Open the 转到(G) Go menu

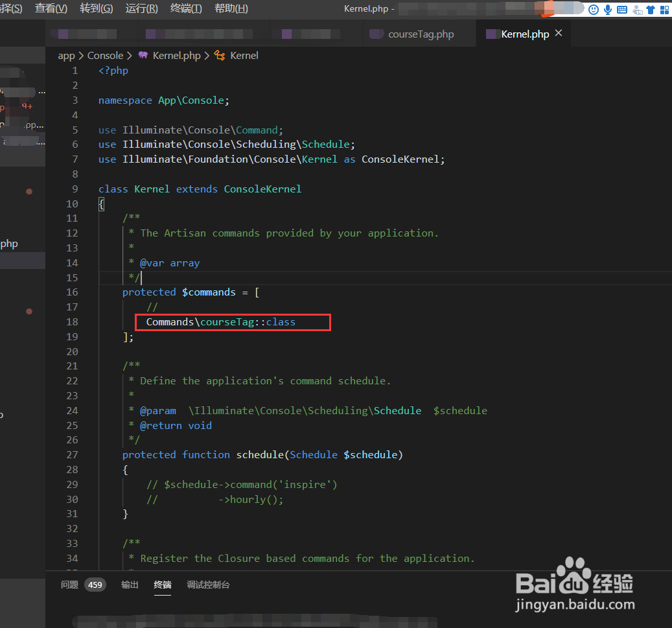point(97,8)
